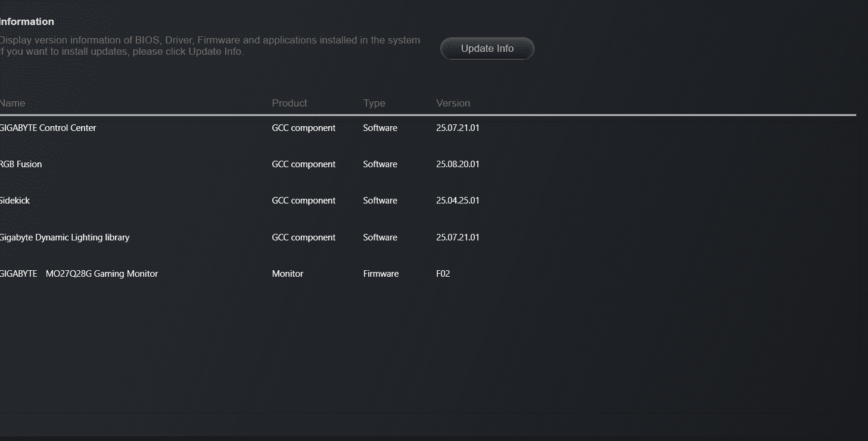868x441 pixels.
Task: Click Software type for Dynamic Lighting library
Action: 380,237
